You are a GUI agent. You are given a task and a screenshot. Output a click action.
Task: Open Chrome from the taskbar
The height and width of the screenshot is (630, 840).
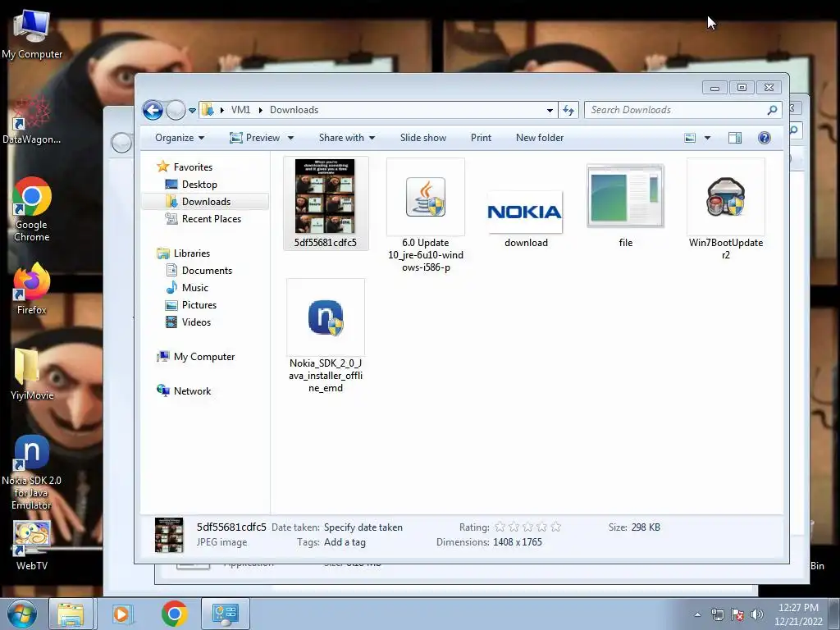(174, 614)
